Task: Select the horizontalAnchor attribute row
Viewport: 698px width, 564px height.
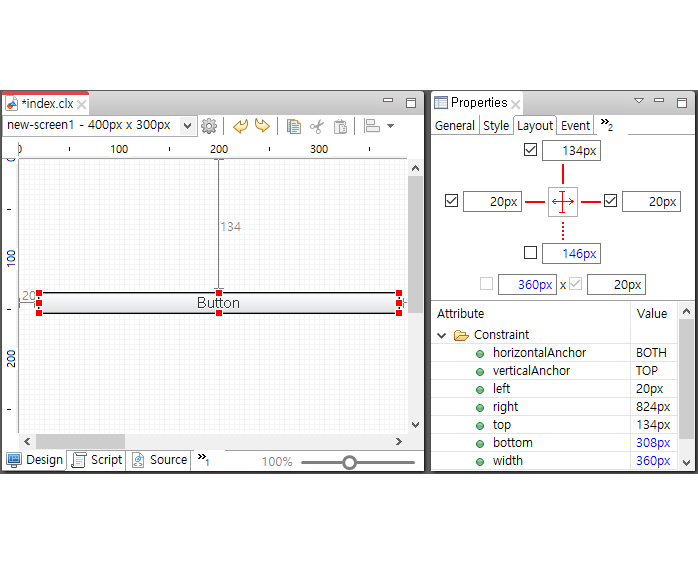Action: tap(554, 353)
